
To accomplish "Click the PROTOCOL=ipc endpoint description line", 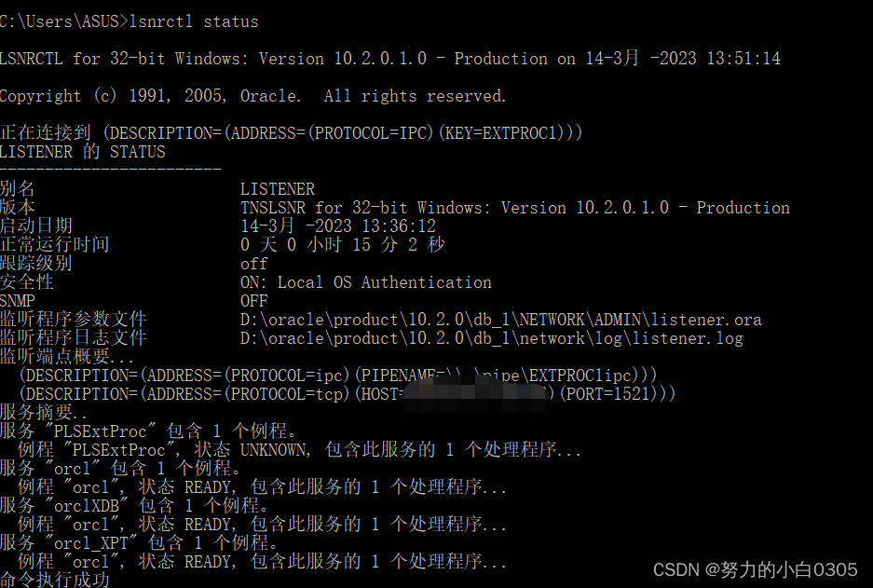I will [337, 376].
